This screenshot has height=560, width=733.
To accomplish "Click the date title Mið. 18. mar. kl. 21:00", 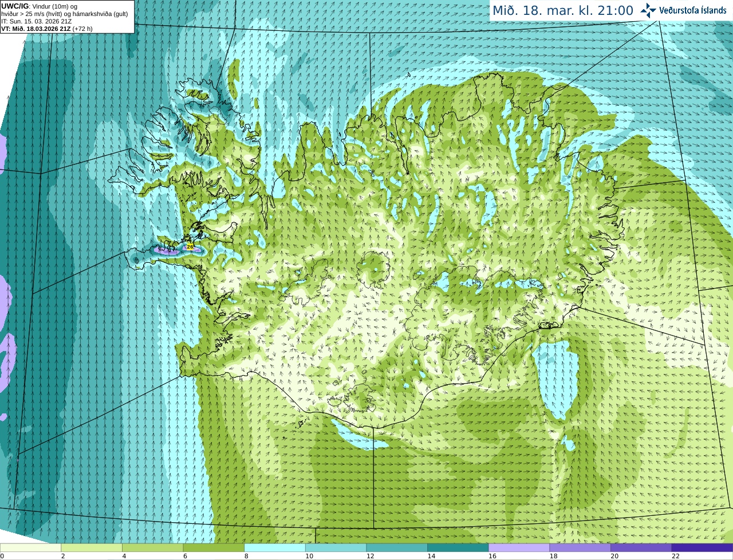I will coord(563,11).
